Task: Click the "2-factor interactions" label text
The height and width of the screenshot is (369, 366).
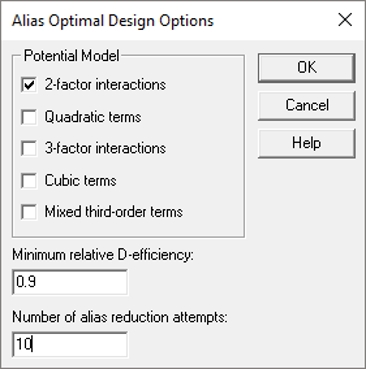Action: point(105,85)
